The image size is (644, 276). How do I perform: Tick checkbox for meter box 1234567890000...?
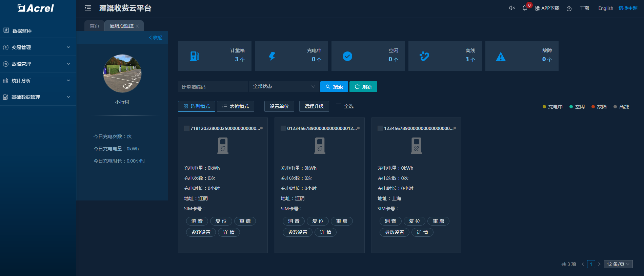click(380, 128)
